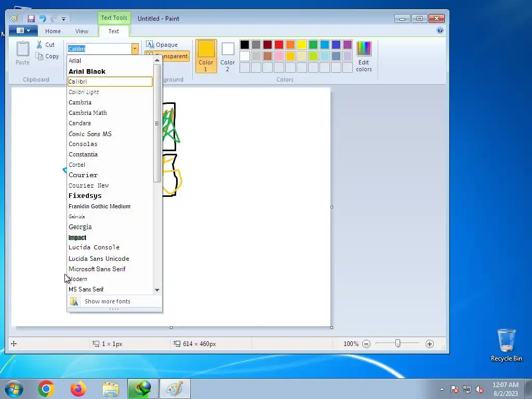Open the Customize Quick Access Toolbar arrow
The image size is (532, 399).
(x=63, y=19)
